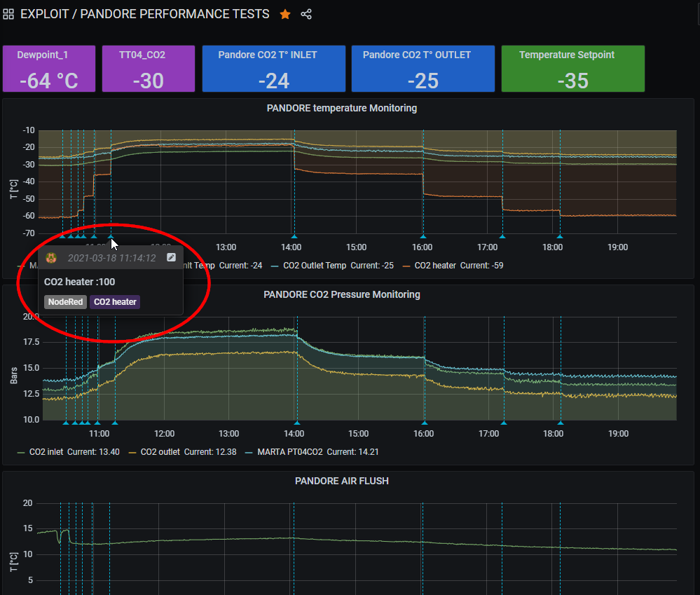Click the orange CO2 heater legend color line
This screenshot has width=700, height=595.
point(406,266)
